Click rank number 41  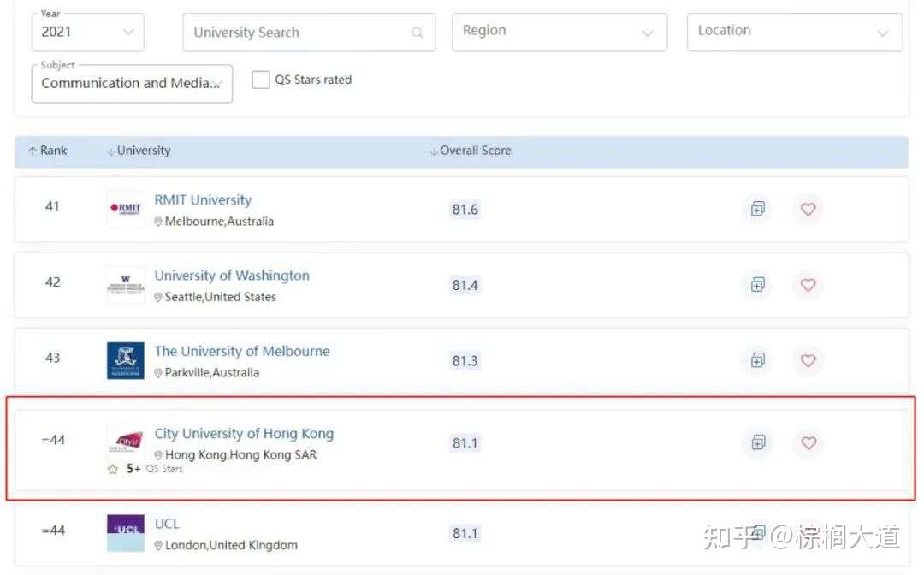coord(52,207)
